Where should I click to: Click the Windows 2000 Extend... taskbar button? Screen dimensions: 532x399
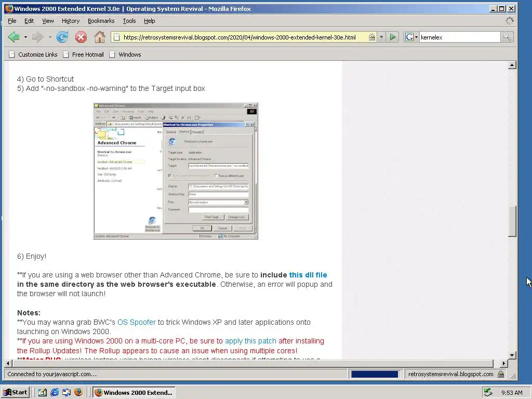tap(134, 392)
